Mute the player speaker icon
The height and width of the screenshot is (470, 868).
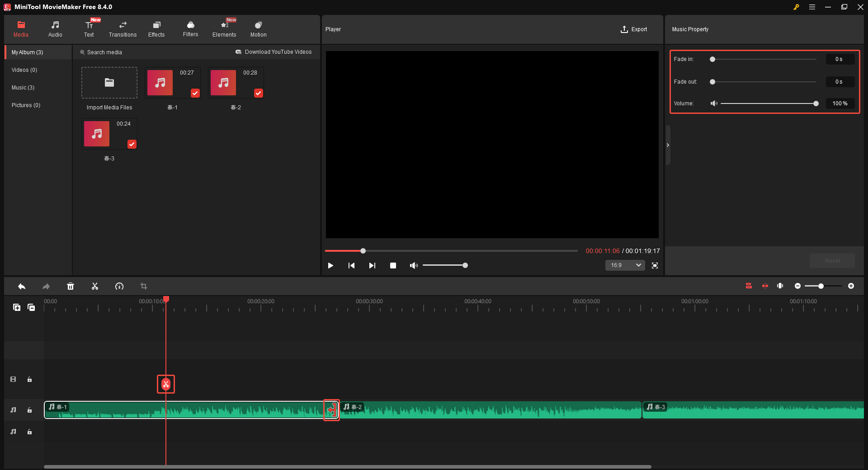click(x=413, y=265)
